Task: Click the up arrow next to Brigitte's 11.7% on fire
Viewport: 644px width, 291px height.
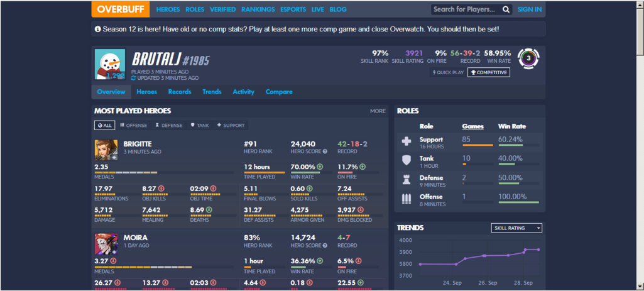Action: tap(363, 167)
